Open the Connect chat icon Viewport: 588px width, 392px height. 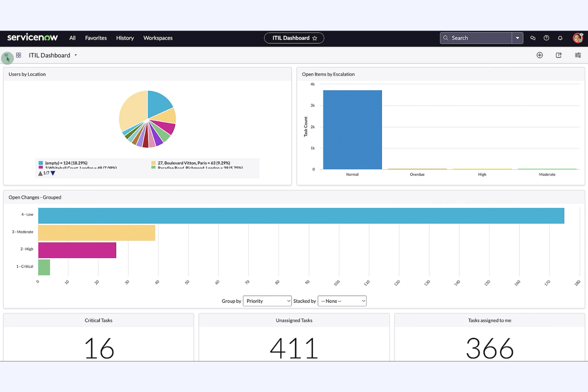(x=533, y=38)
